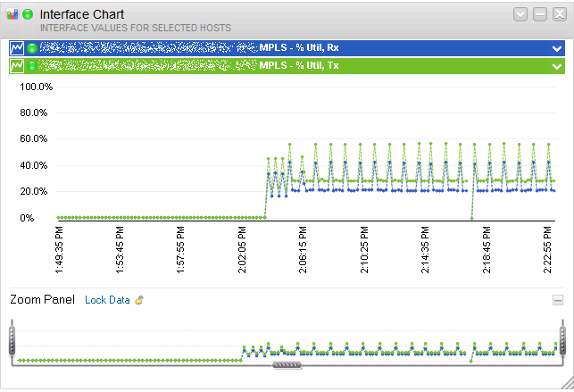Image resolution: width=574 pixels, height=392 pixels.
Task: Minimize the Interface Chart panel
Action: pos(540,14)
